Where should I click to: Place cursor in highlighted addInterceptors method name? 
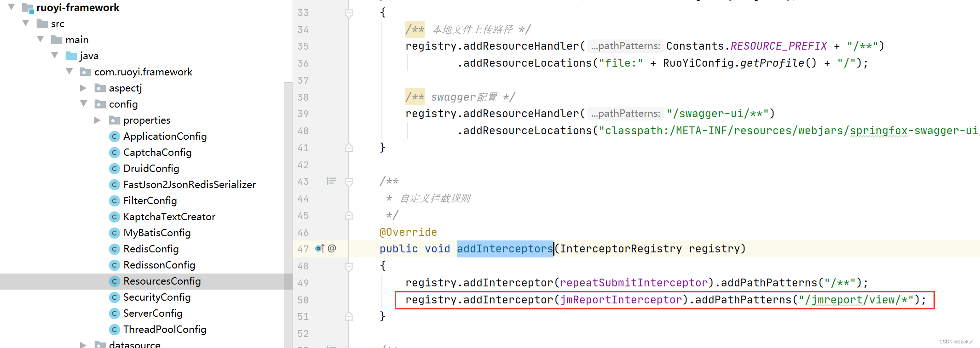point(505,249)
